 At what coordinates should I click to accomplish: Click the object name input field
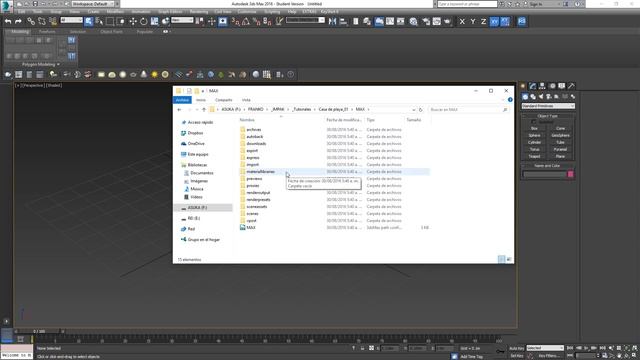click(544, 174)
